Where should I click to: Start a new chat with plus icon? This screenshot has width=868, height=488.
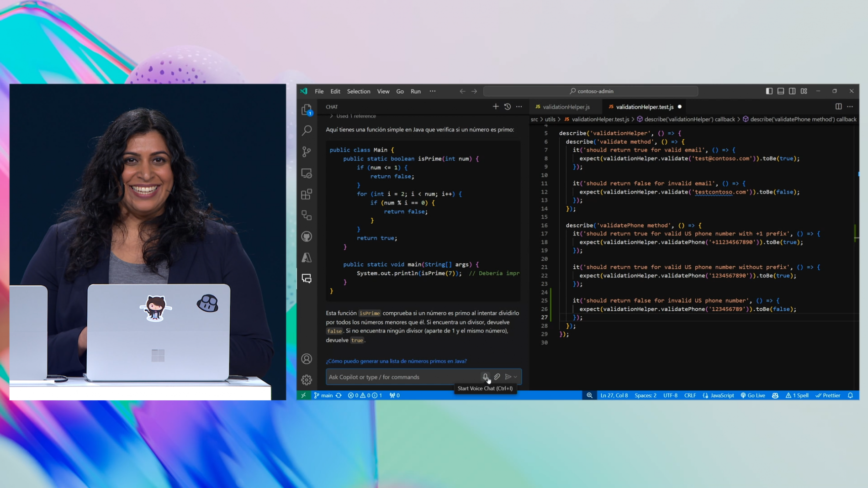click(496, 107)
